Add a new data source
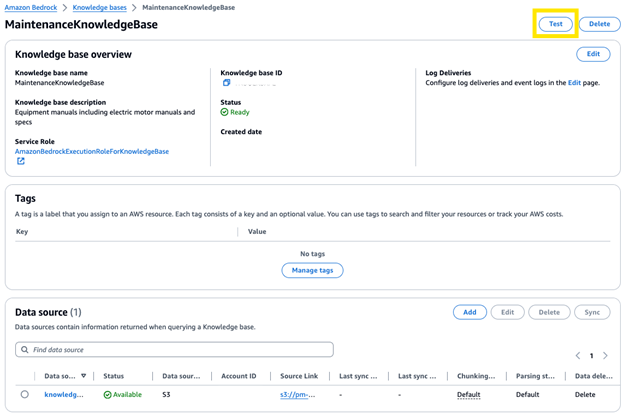 [469, 312]
